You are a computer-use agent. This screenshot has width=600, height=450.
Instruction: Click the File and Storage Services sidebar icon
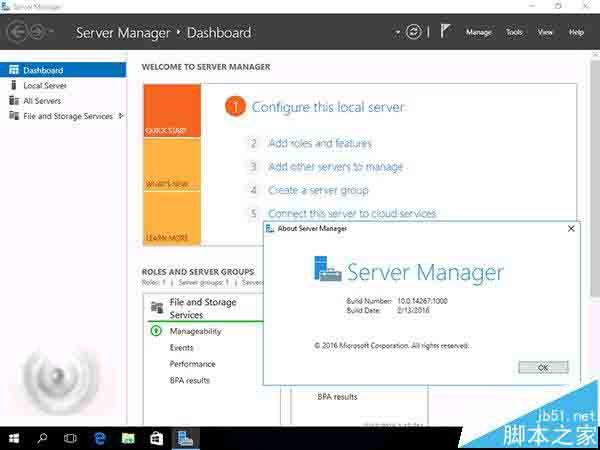(x=14, y=116)
